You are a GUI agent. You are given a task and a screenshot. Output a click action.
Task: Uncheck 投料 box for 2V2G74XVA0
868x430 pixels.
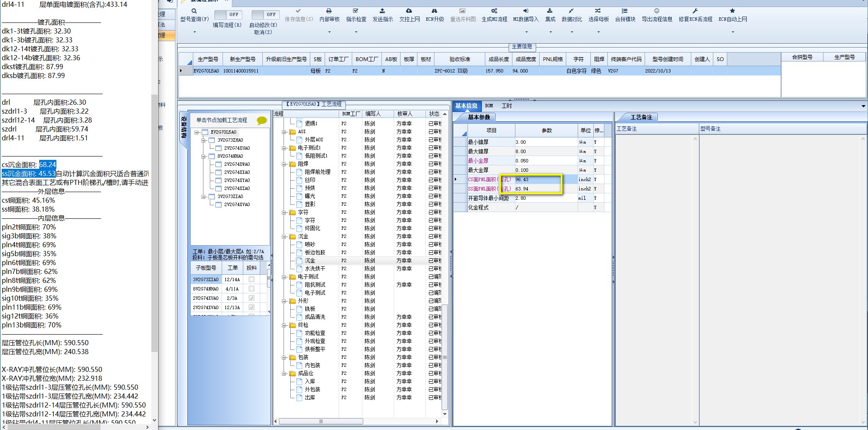(x=252, y=307)
